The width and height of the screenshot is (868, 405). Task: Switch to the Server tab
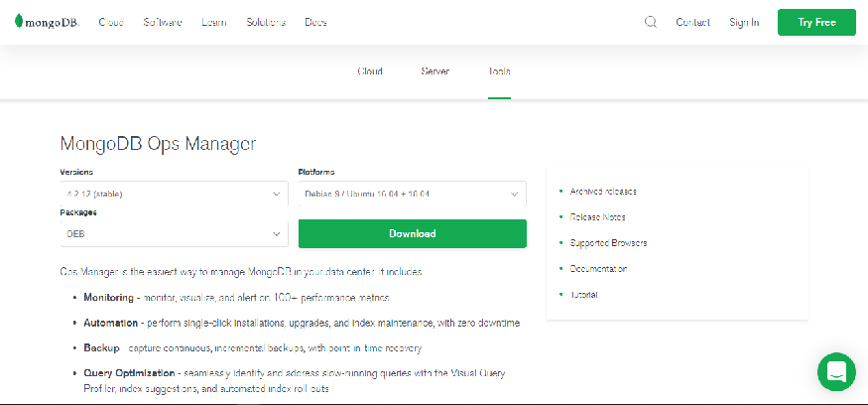(x=435, y=71)
